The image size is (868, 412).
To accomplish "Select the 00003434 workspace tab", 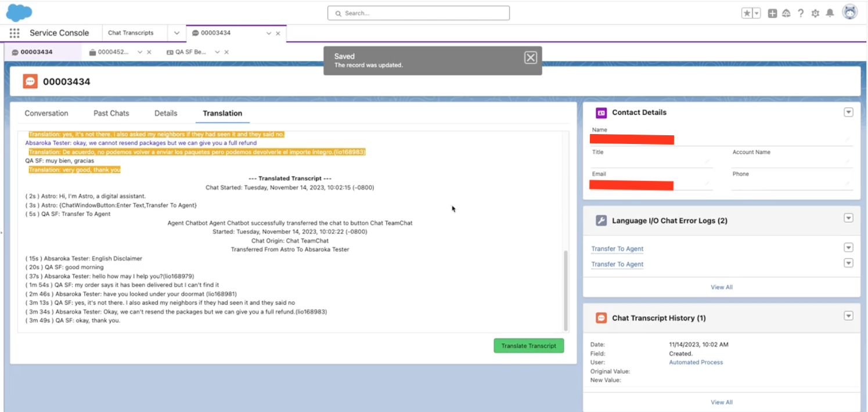I will point(215,33).
